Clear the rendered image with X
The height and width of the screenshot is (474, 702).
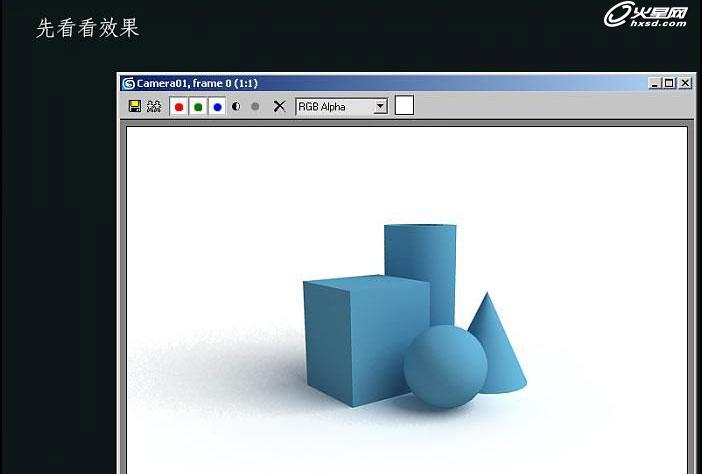[279, 107]
